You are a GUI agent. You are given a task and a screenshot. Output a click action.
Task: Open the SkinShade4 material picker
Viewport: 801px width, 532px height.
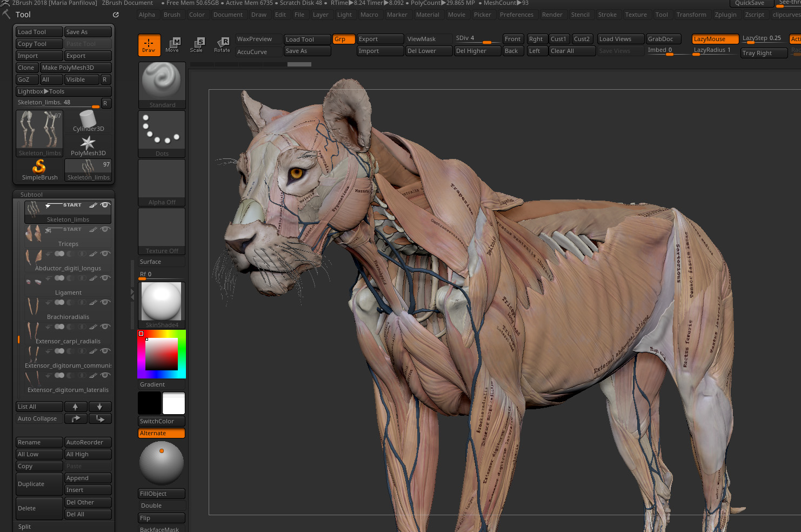[162, 305]
